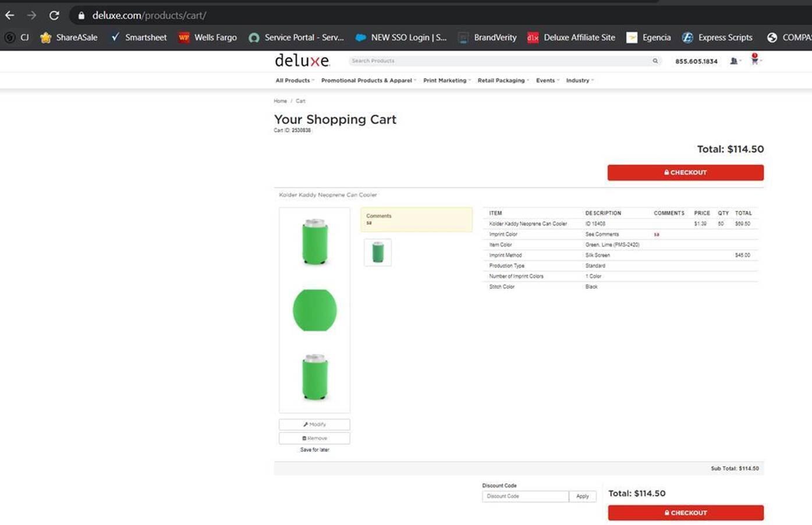Click the browser reload icon
Viewport: 812px width, 525px height.
(x=54, y=15)
